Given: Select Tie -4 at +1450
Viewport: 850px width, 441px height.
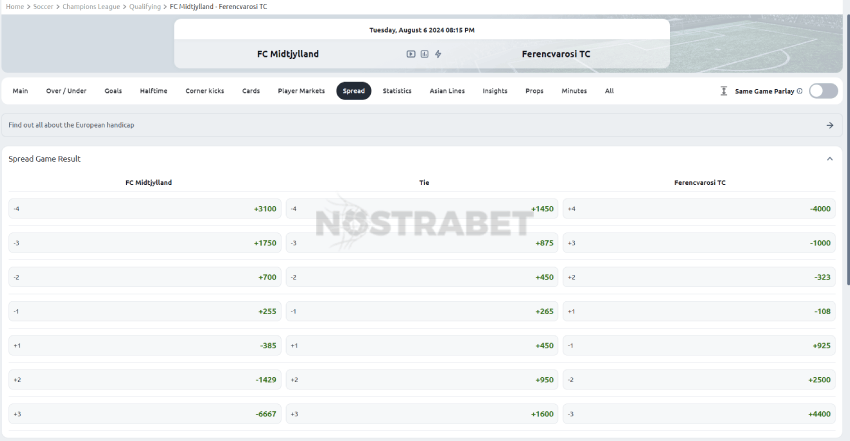Looking at the screenshot, I should pos(422,209).
